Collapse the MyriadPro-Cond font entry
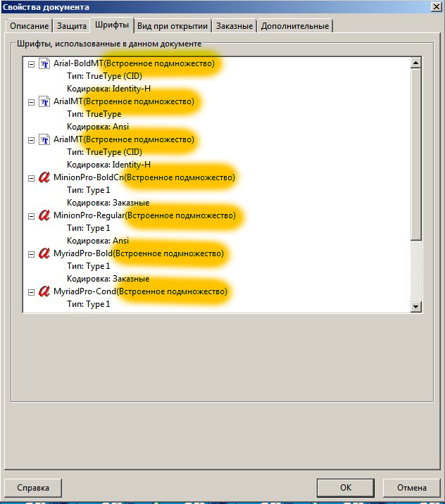This screenshot has width=445, height=504. click(31, 292)
